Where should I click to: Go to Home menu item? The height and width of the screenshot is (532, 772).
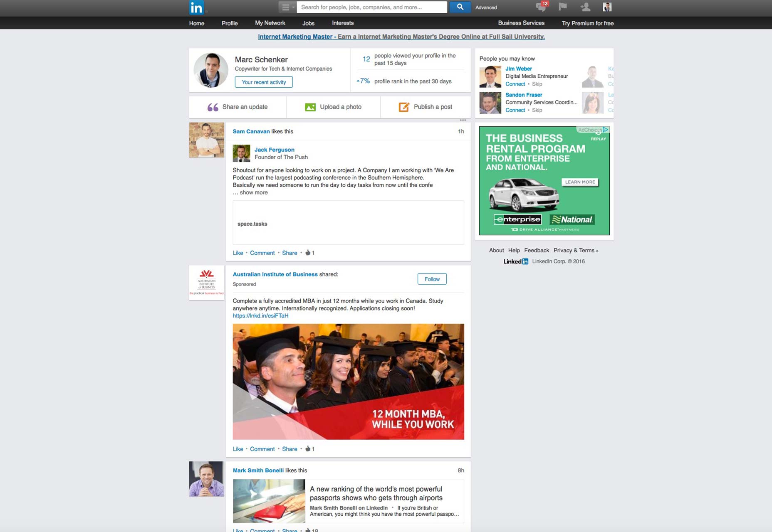pos(196,23)
